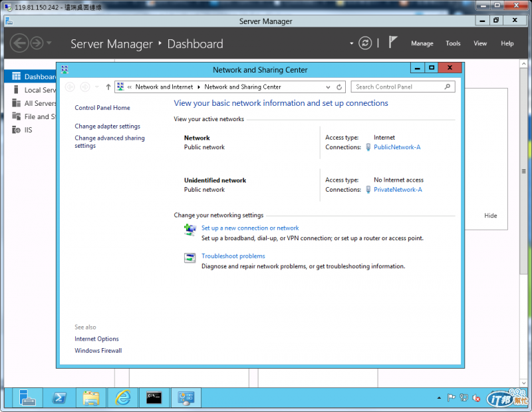Open the Help menu
Image resolution: width=532 pixels, height=412 pixels.
pyautogui.click(x=507, y=43)
